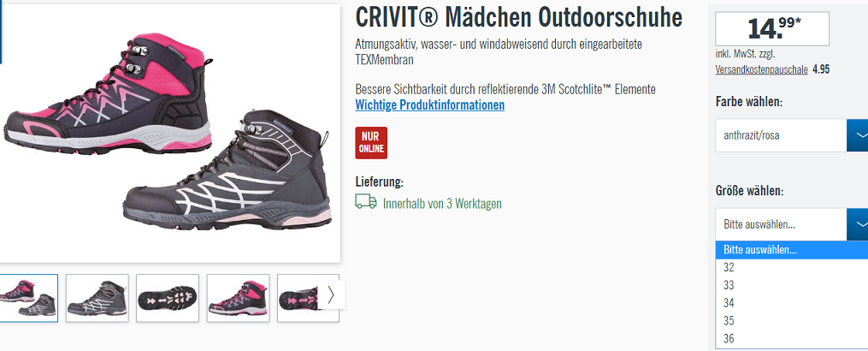The height and width of the screenshot is (351, 868).
Task: Click the delivery truck icon
Action: tap(366, 202)
